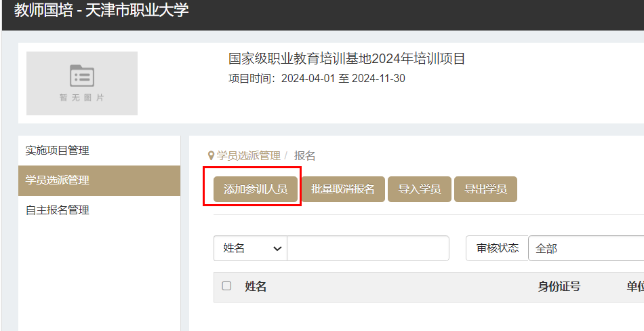Select 学员选派管理 in the left sidebar
Screen dimensions: 644x331
[x=58, y=180]
